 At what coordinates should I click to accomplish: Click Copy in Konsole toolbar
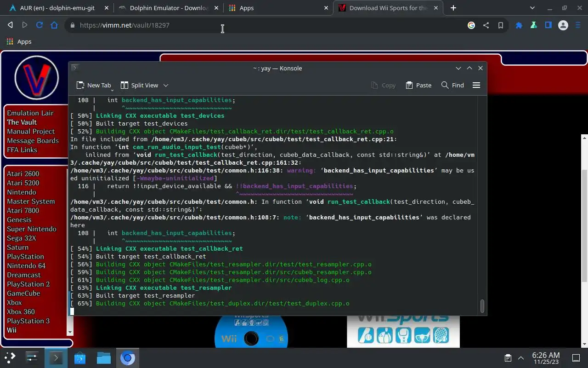pos(383,85)
